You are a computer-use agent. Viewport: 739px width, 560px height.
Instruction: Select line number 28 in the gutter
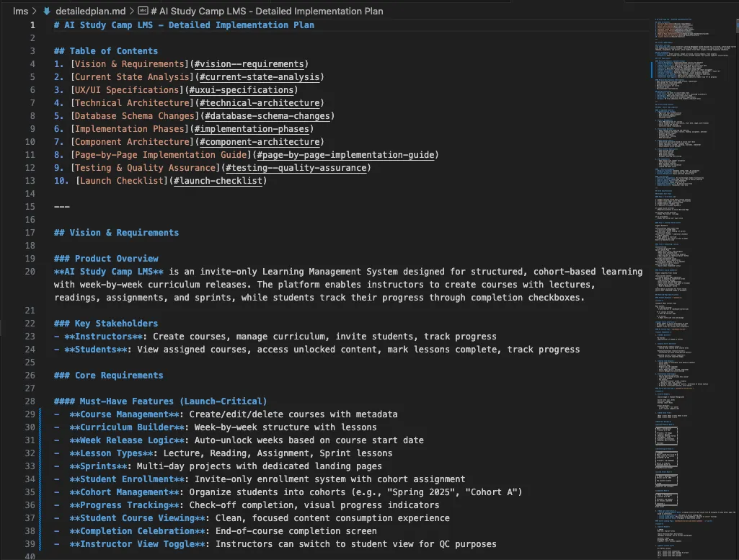coord(30,401)
